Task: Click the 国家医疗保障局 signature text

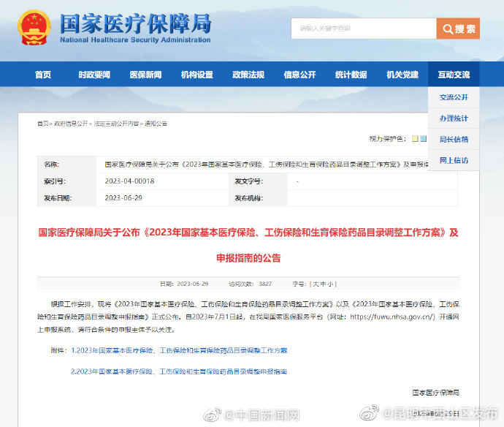Action: (x=435, y=393)
